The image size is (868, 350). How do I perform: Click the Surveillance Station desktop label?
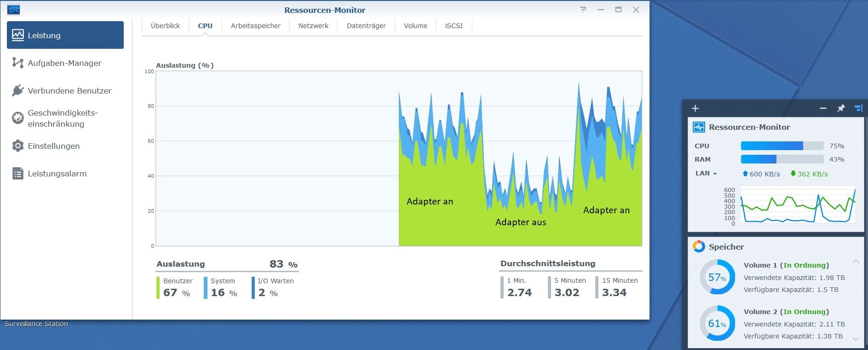click(36, 324)
